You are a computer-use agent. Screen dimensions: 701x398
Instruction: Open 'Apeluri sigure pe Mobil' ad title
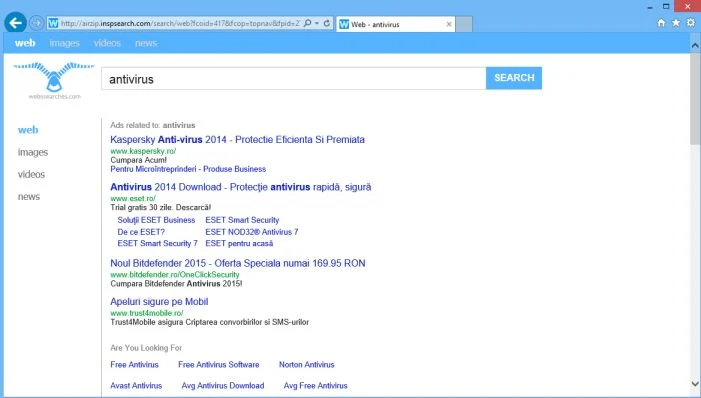(159, 302)
